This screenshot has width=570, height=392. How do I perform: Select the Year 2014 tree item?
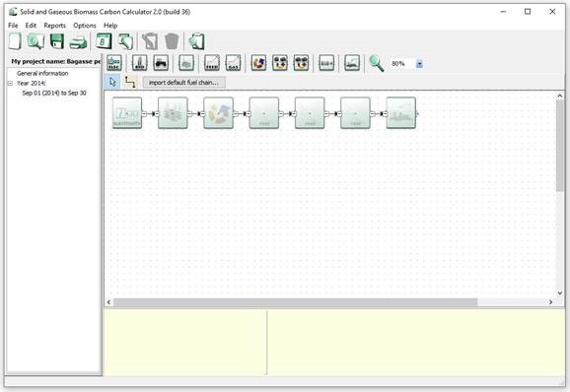[x=32, y=83]
